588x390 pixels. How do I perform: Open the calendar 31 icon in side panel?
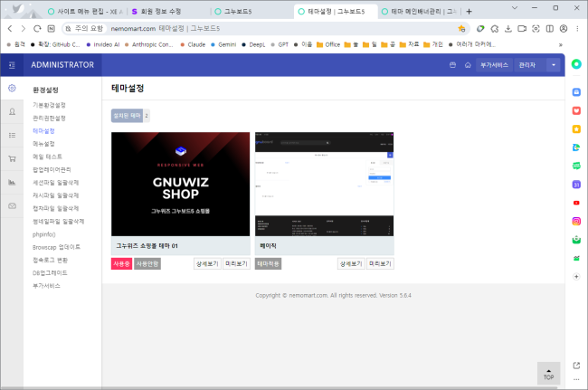click(x=576, y=185)
